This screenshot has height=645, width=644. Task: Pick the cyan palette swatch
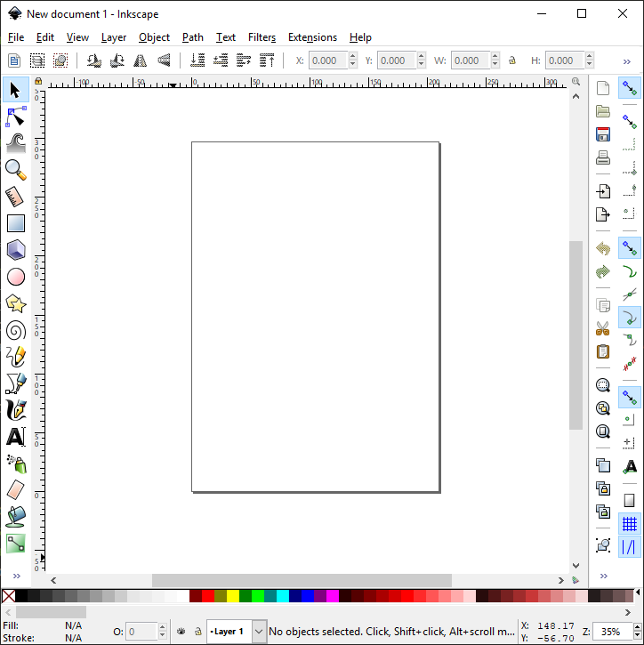(283, 596)
